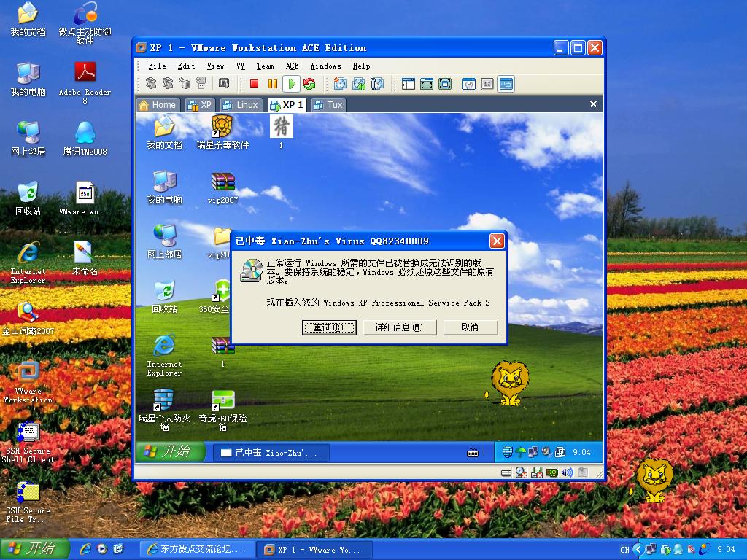Viewport: 747px width, 560px height.
Task: Click the sound device icon in VMware status bar
Action: (567, 472)
